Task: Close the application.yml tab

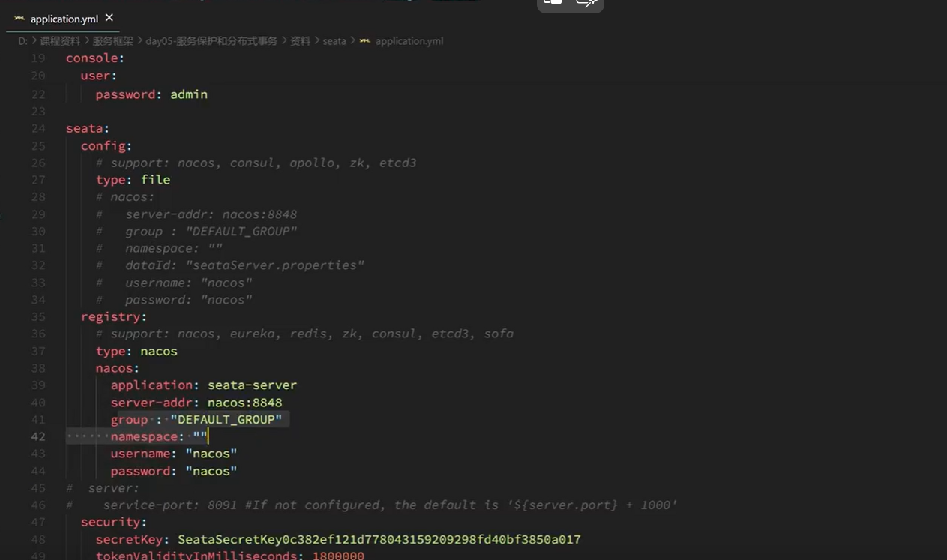Action: (x=109, y=18)
